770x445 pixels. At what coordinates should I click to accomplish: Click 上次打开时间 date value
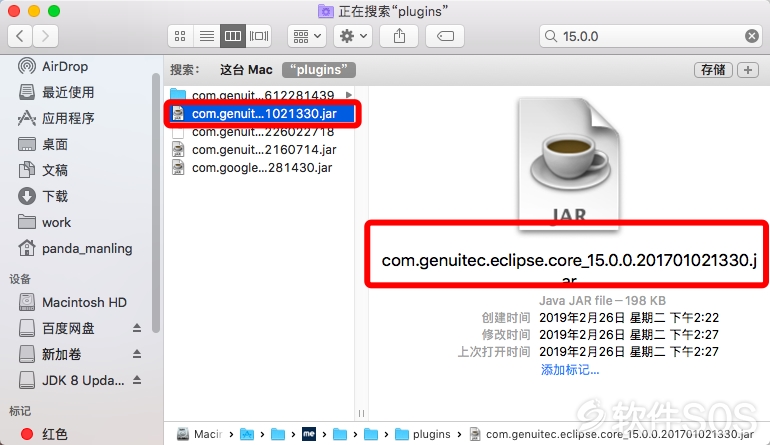(629, 352)
